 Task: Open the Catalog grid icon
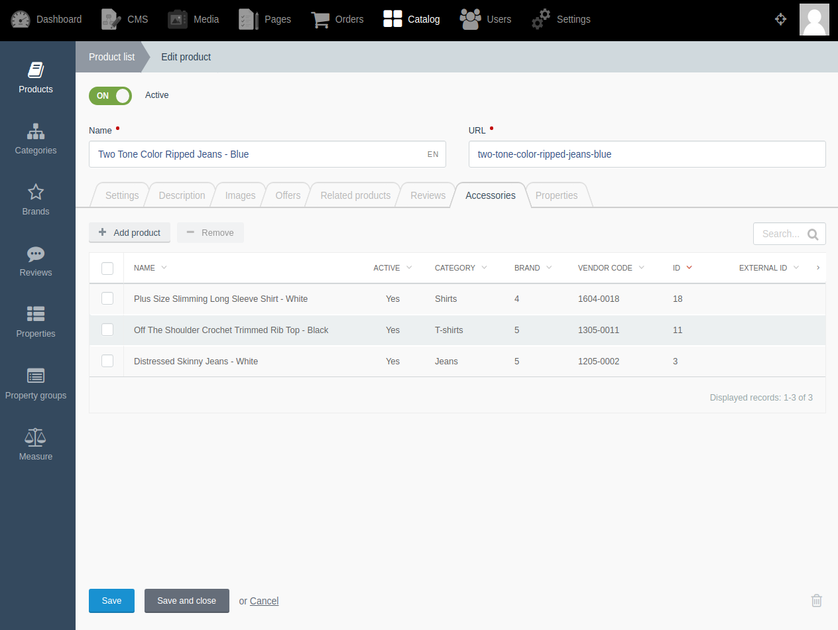coord(392,19)
